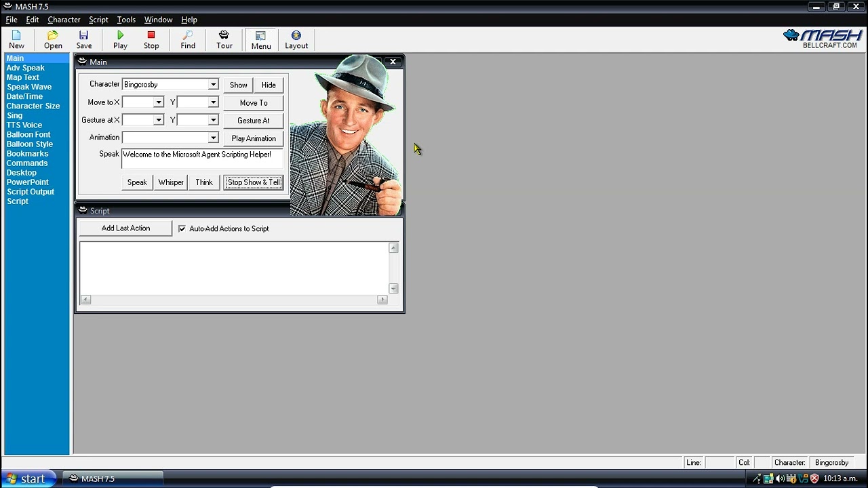Select Balloon Font in the side menu
This screenshot has height=488, width=868.
point(28,134)
